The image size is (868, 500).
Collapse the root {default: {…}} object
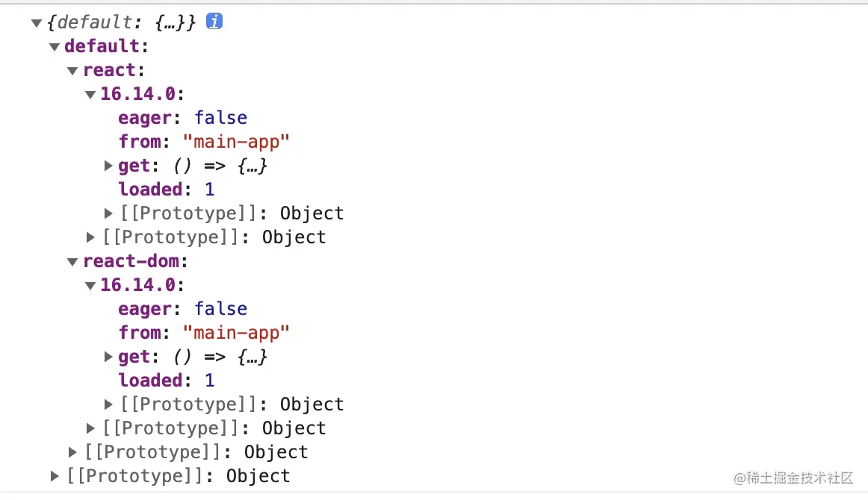pyautogui.click(x=36, y=23)
